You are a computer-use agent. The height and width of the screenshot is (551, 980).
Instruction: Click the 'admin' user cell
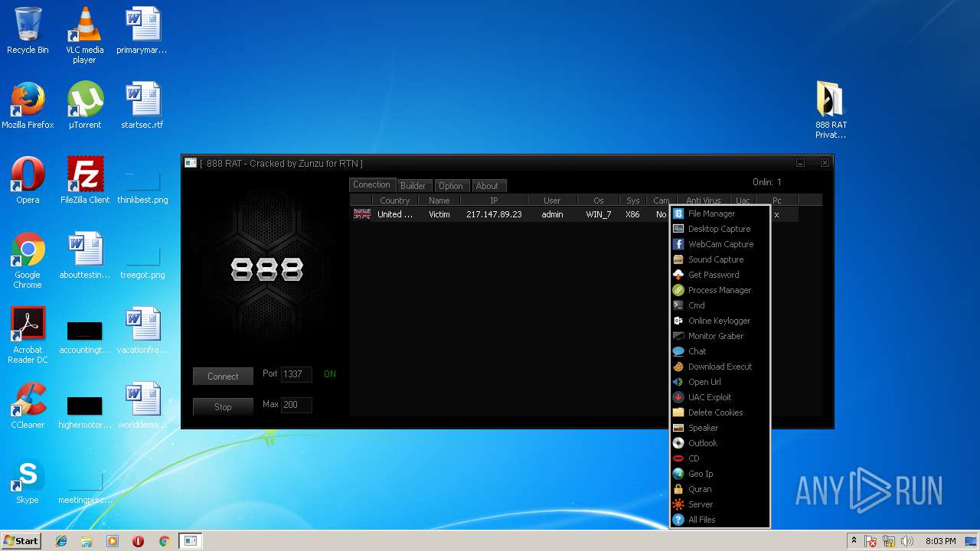pyautogui.click(x=552, y=214)
